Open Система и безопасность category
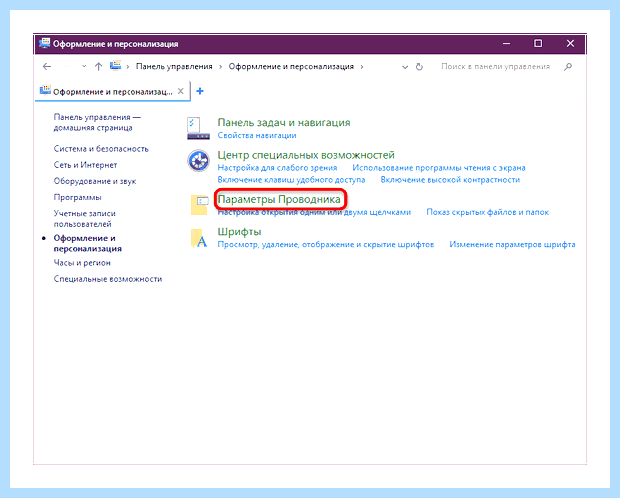This screenshot has height=498, width=620. coord(101,149)
